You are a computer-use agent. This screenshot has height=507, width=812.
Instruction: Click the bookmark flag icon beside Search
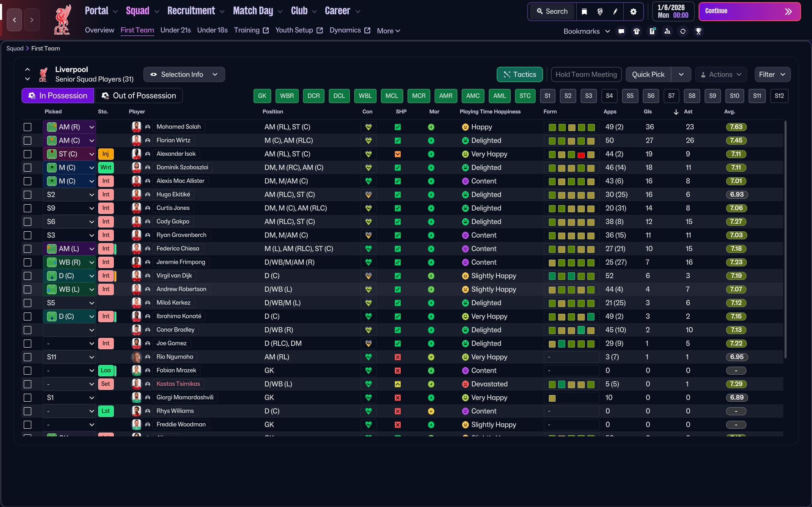pos(584,11)
